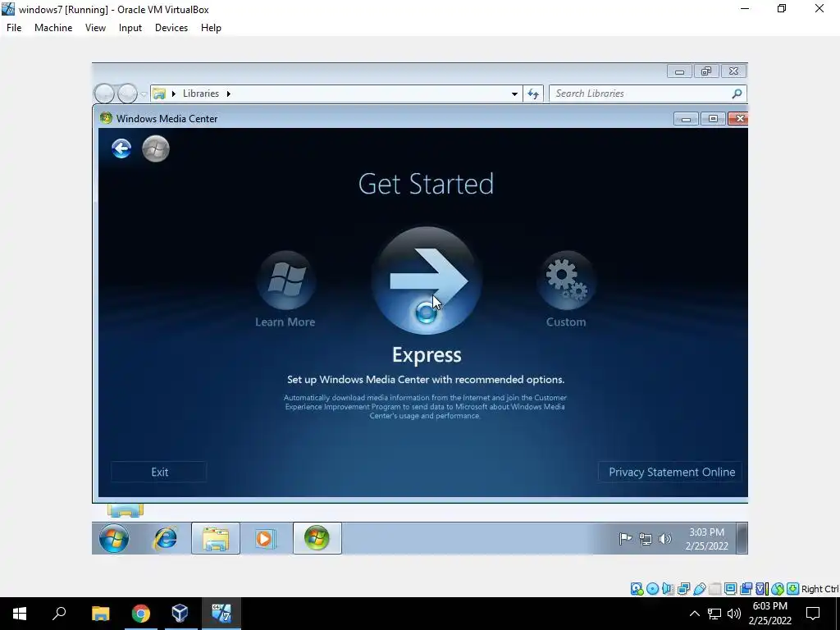The width and height of the screenshot is (840, 630).
Task: Open the Learn More option
Action: click(x=285, y=290)
